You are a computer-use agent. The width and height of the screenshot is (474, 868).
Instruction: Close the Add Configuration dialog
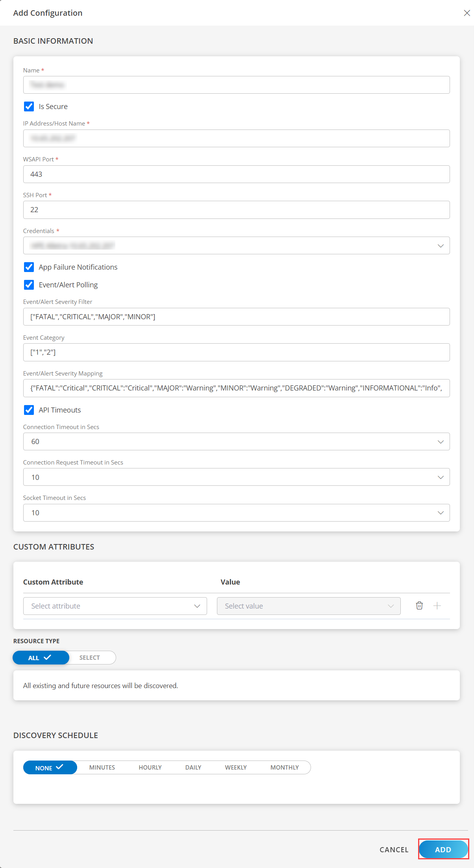(467, 13)
